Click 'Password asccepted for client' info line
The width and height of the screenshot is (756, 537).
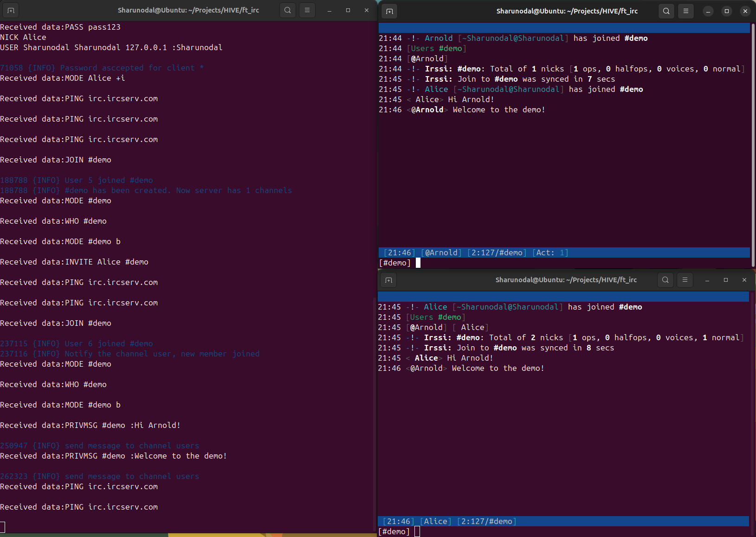coord(102,68)
